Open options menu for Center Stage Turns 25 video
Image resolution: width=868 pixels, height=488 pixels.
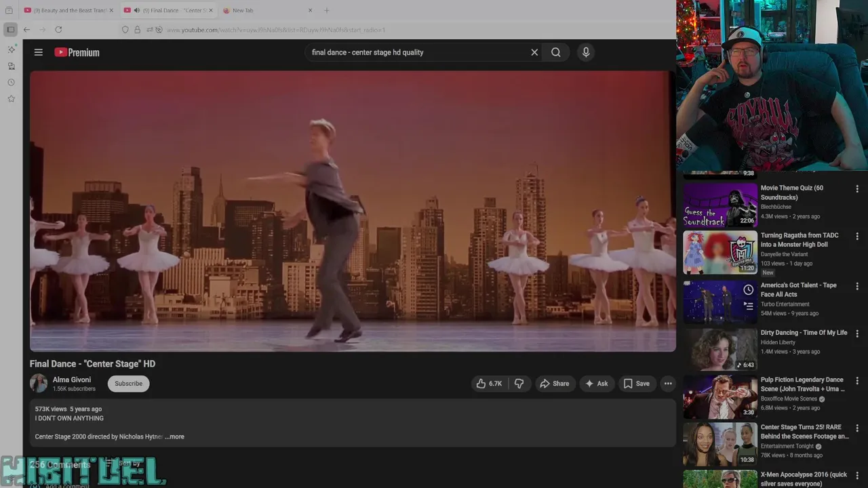[x=857, y=428]
